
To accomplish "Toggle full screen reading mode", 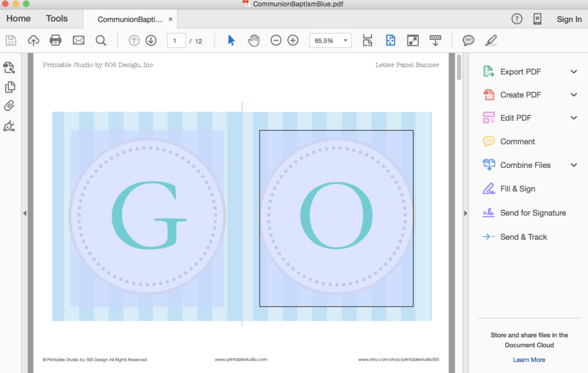I will (413, 40).
